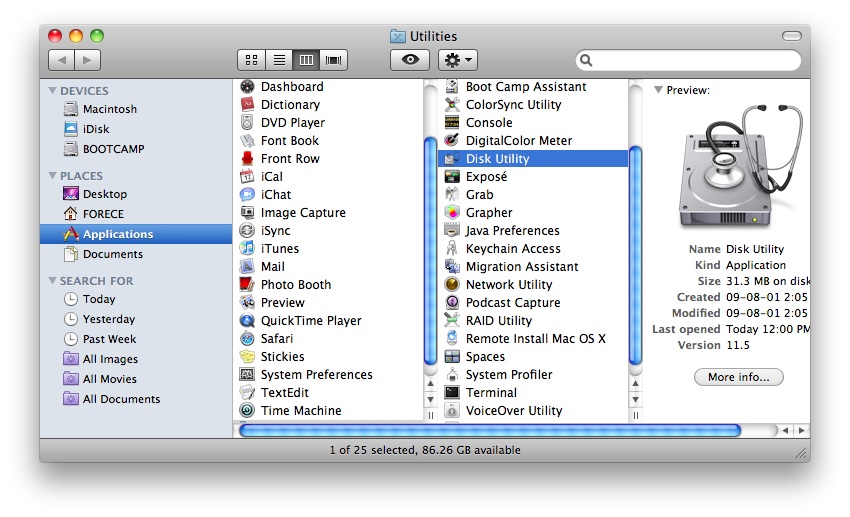Click the DigitalColor Meter icon
Screen dimensions: 850x517
tap(452, 140)
